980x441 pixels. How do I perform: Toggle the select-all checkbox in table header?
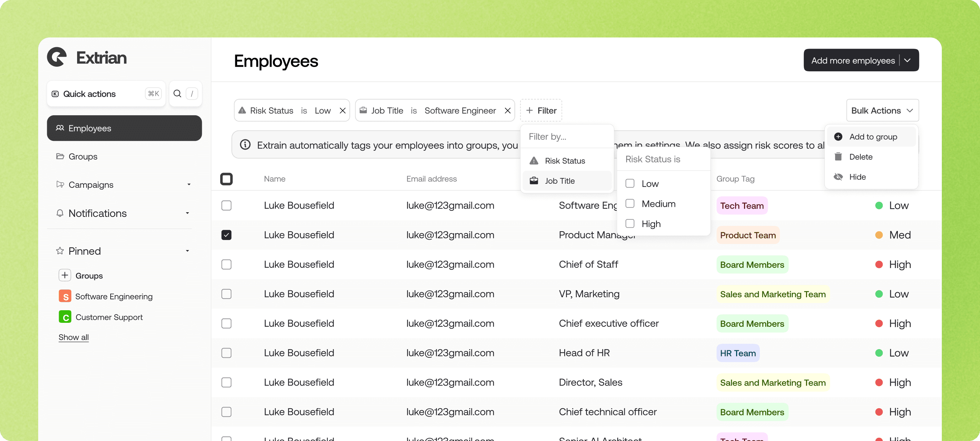(226, 179)
